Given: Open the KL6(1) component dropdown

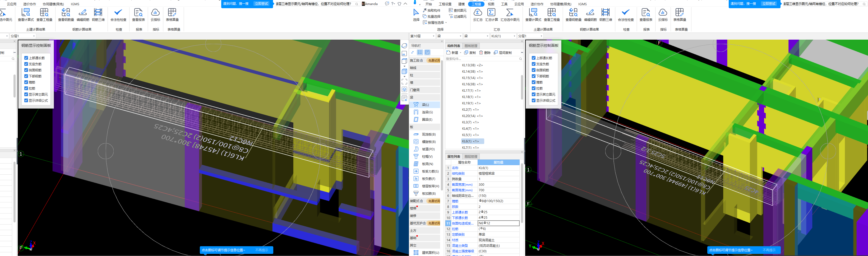Looking at the screenshot, I should 503,36.
